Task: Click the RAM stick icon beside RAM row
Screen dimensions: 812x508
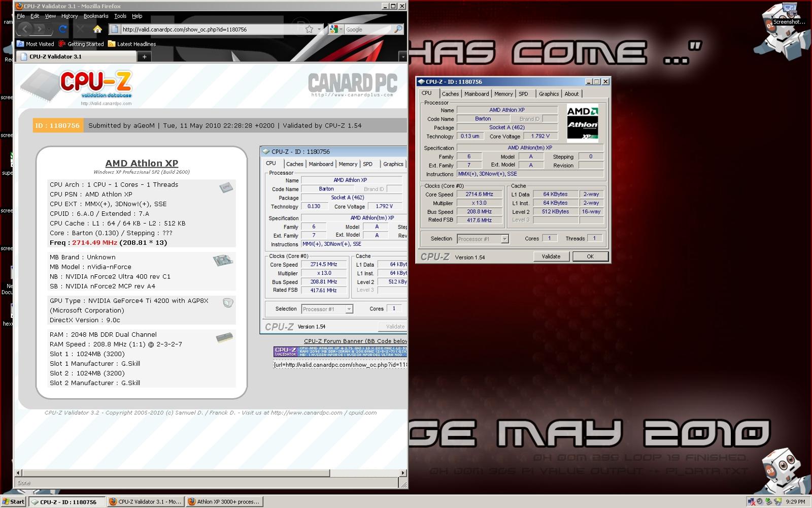Action: coord(224,337)
